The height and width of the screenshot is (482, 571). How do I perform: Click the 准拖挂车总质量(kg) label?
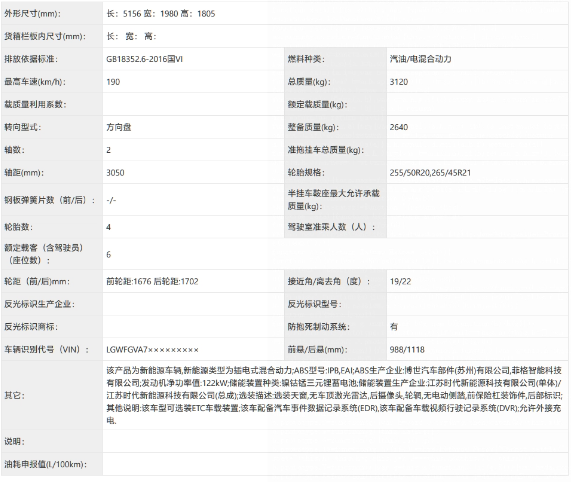[326, 150]
